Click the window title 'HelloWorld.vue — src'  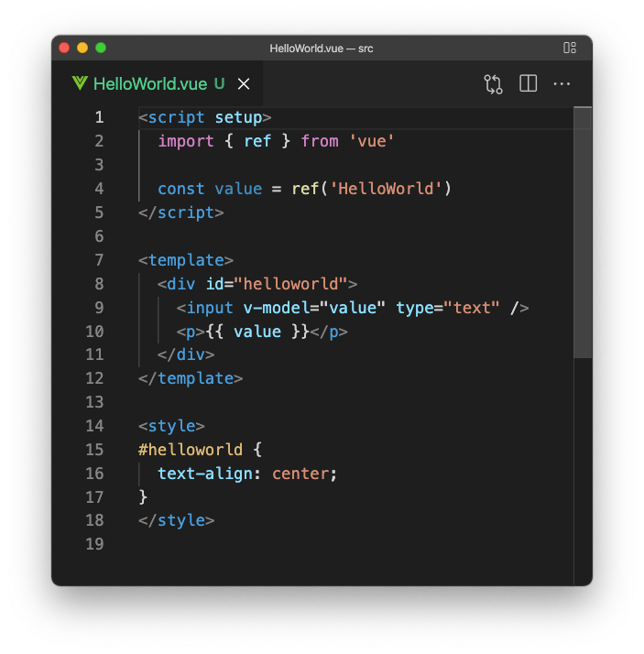coord(322,49)
